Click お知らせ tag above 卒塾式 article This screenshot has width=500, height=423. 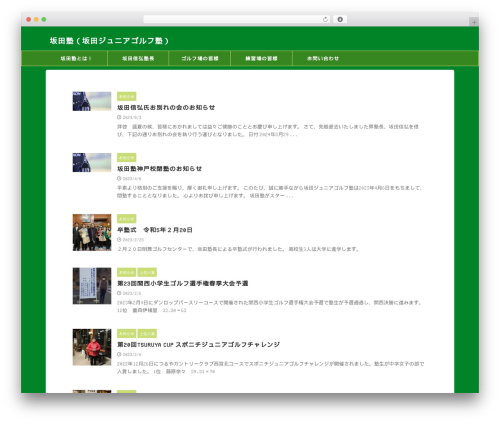(x=126, y=219)
